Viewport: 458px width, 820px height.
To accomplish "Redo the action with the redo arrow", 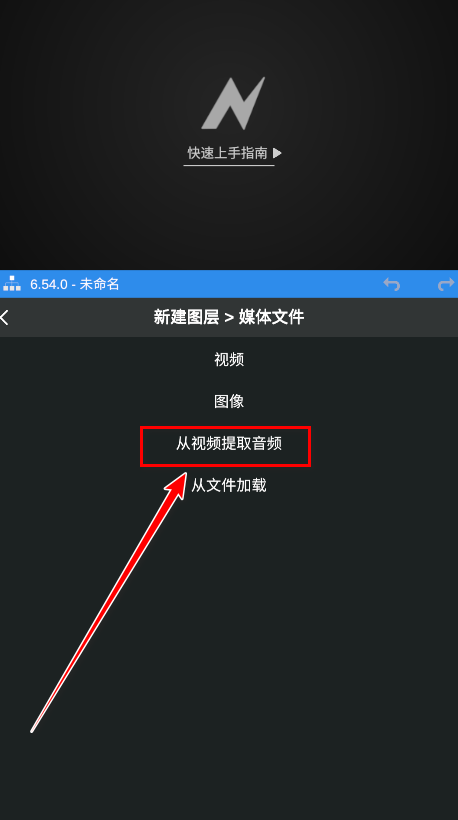I will point(446,284).
